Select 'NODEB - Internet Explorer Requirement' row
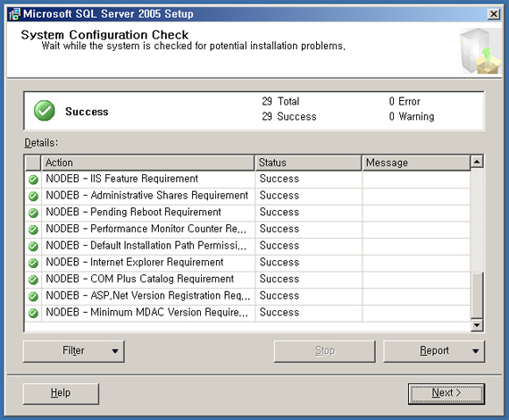The image size is (509, 420). (247, 263)
